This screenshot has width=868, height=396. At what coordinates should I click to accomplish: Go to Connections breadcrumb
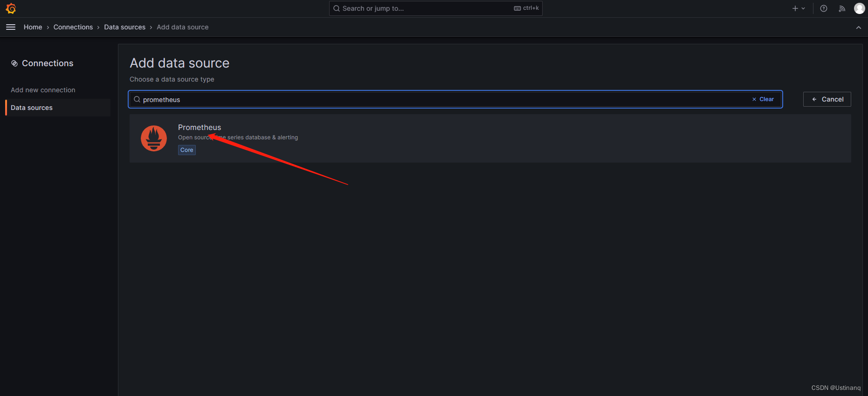[73, 27]
